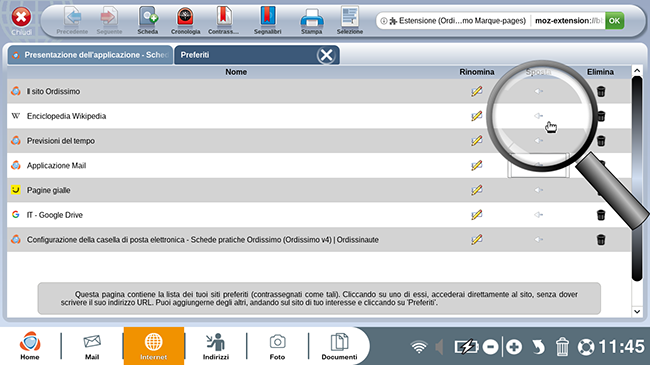Click the 11:45 clock
The image size is (650, 365).
[x=622, y=346]
